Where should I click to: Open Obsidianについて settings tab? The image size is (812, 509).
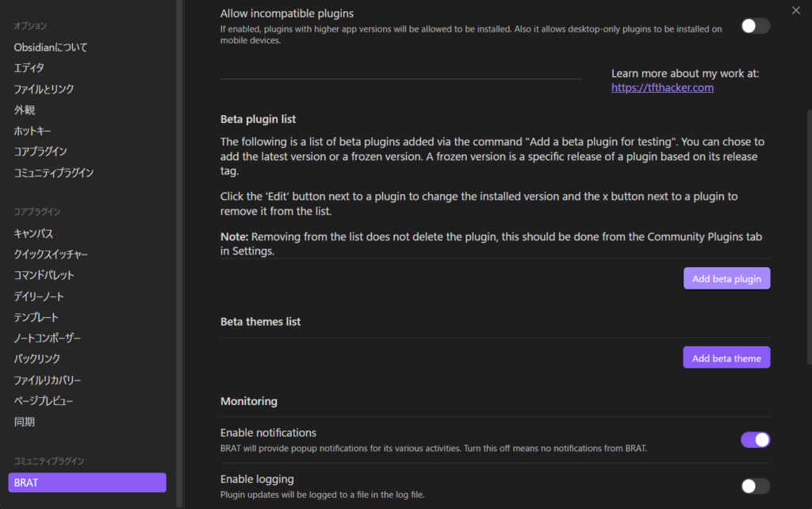[51, 48]
